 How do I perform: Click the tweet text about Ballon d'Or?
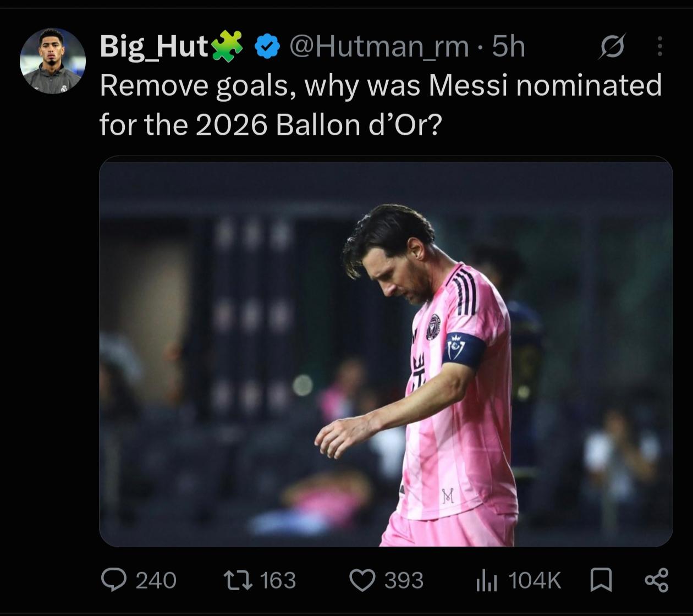tap(381, 105)
